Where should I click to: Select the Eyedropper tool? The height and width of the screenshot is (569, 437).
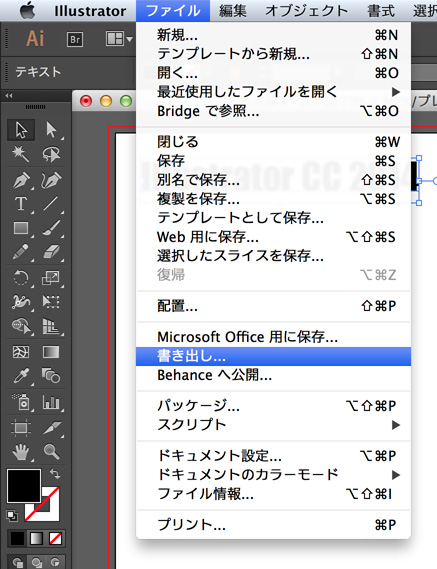coord(21,376)
